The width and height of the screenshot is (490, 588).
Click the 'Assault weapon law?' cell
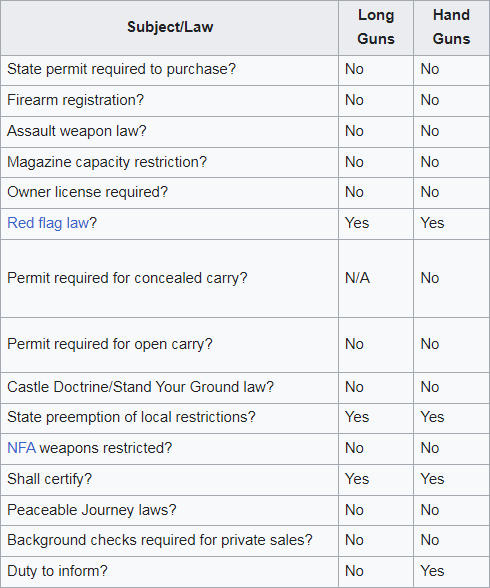click(x=170, y=132)
